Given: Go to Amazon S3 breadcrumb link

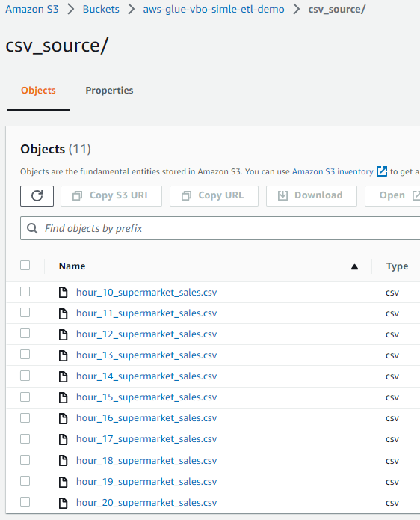Looking at the screenshot, I should point(32,9).
